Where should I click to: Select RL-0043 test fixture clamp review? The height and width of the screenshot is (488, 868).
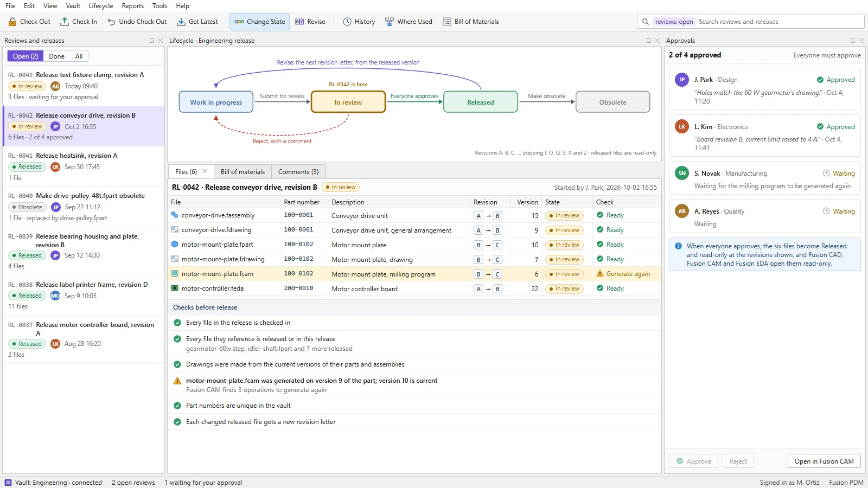tap(84, 86)
